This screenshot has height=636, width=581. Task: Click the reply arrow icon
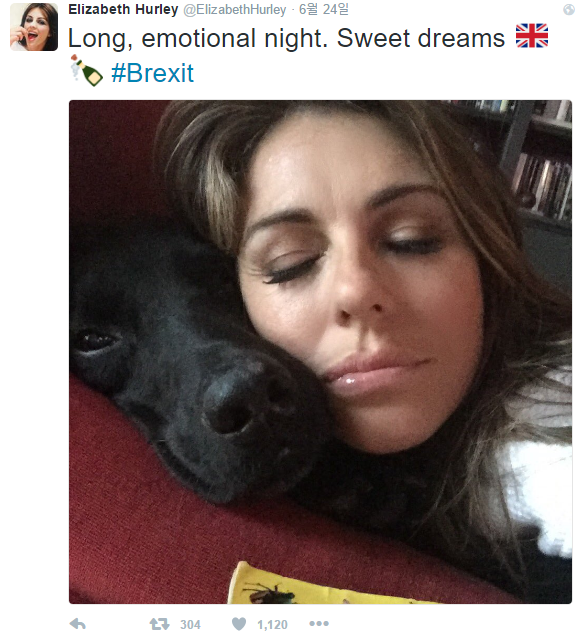(x=77, y=623)
